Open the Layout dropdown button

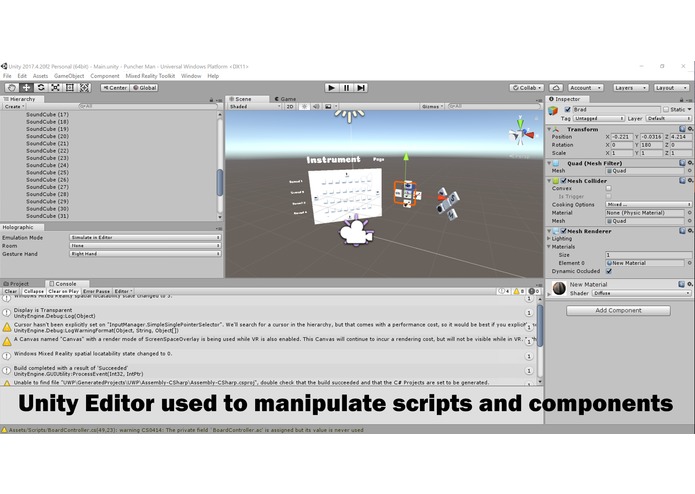tap(671, 88)
